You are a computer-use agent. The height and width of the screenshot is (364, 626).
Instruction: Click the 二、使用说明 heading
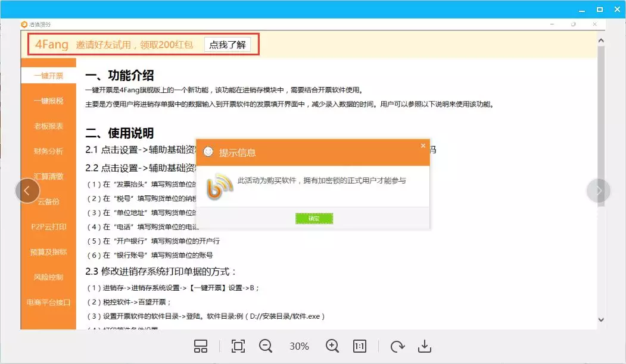click(119, 133)
